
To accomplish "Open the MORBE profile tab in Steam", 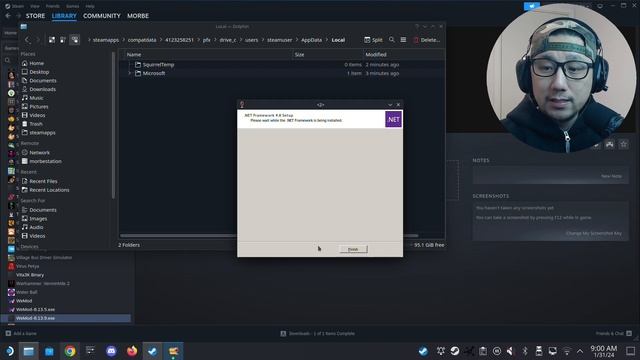I will coord(138,16).
